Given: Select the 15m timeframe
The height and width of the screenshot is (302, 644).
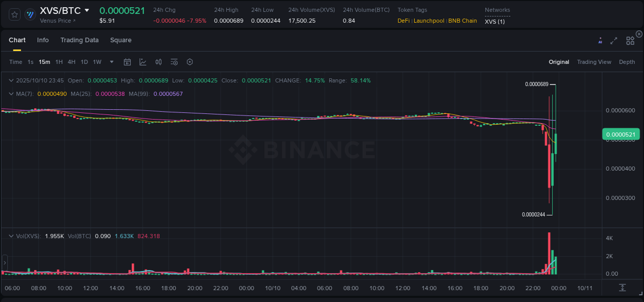Looking at the screenshot, I should 44,62.
